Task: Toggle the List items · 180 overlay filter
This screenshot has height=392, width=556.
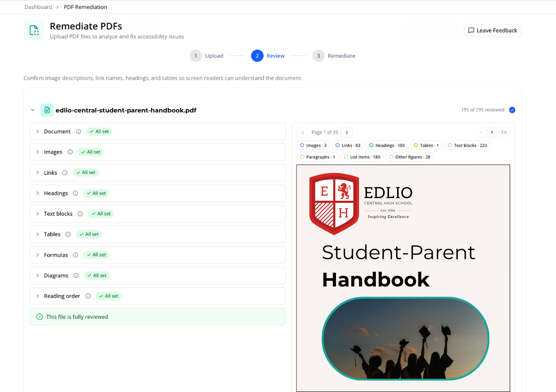Action: 362,157
